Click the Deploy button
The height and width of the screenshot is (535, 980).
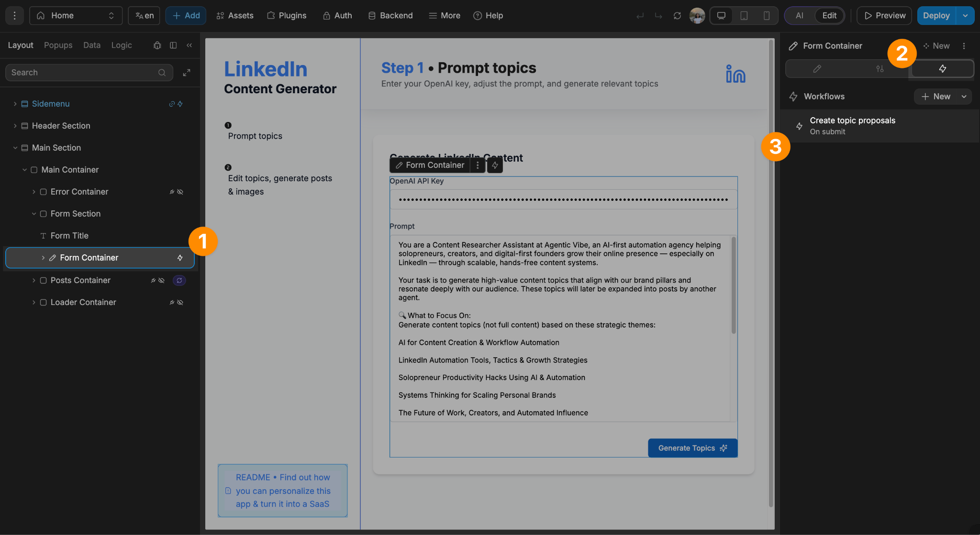[936, 16]
